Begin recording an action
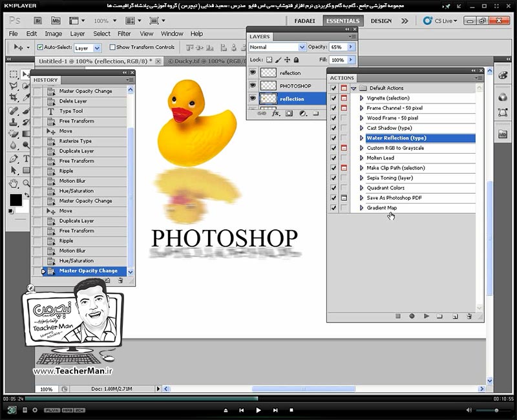The image size is (517, 420). pyautogui.click(x=412, y=316)
